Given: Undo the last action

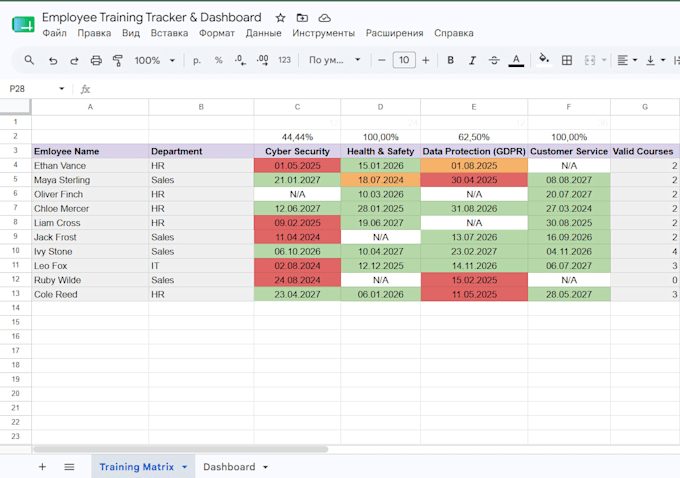Looking at the screenshot, I should pos(53,60).
